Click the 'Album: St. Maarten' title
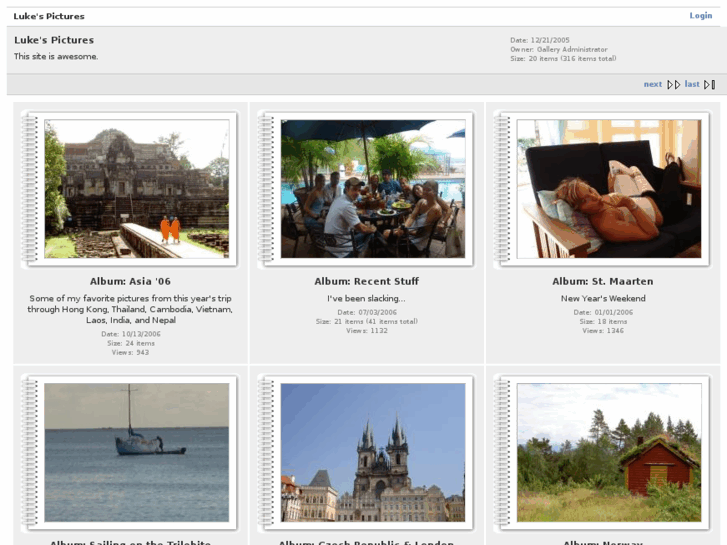The width and height of the screenshot is (727, 545). [x=603, y=281]
